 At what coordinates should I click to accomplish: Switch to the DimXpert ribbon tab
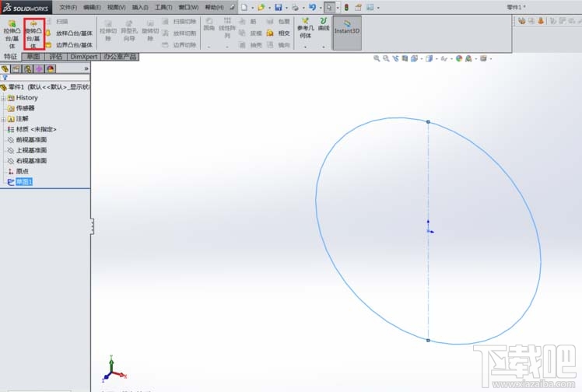click(84, 56)
